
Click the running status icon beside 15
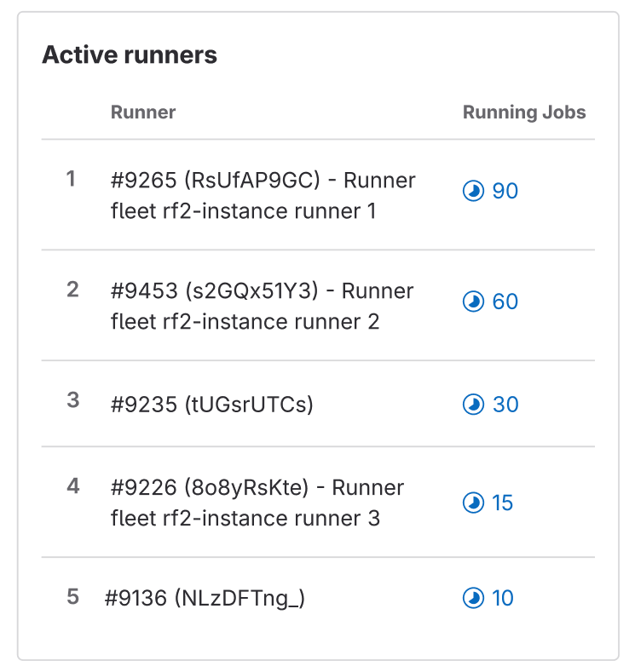pyautogui.click(x=473, y=503)
